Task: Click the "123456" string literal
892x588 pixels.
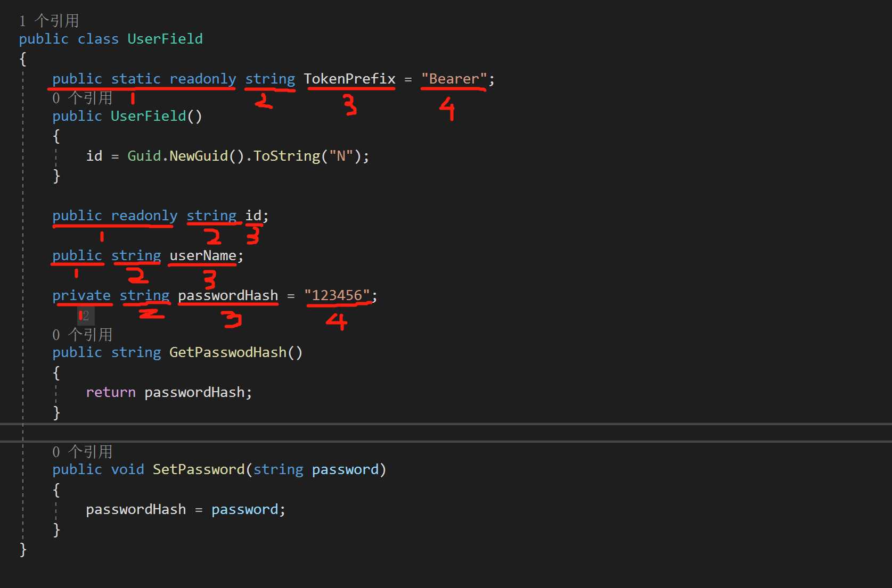Action: point(337,295)
